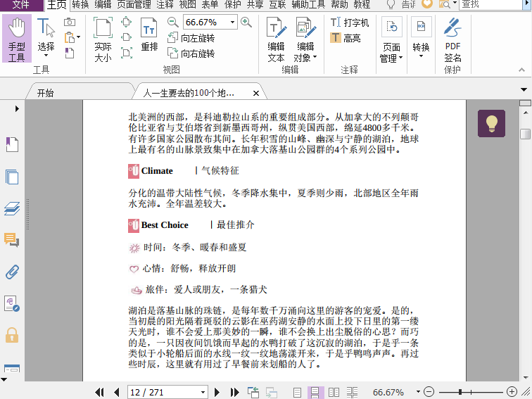Expand the ribbon Convert dropdown arrow
Screen dimensions: 532x399
pyautogui.click(x=421, y=56)
